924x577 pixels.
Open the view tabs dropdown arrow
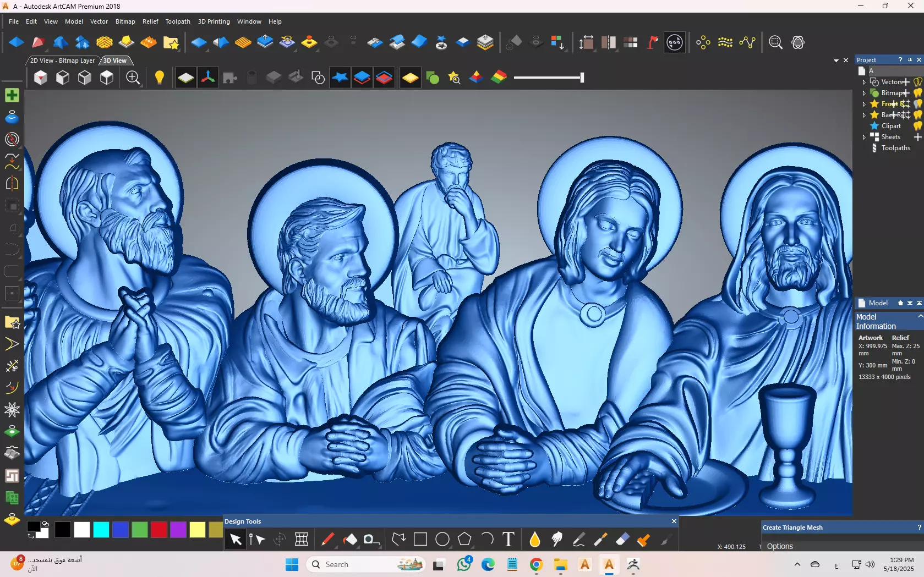point(836,61)
